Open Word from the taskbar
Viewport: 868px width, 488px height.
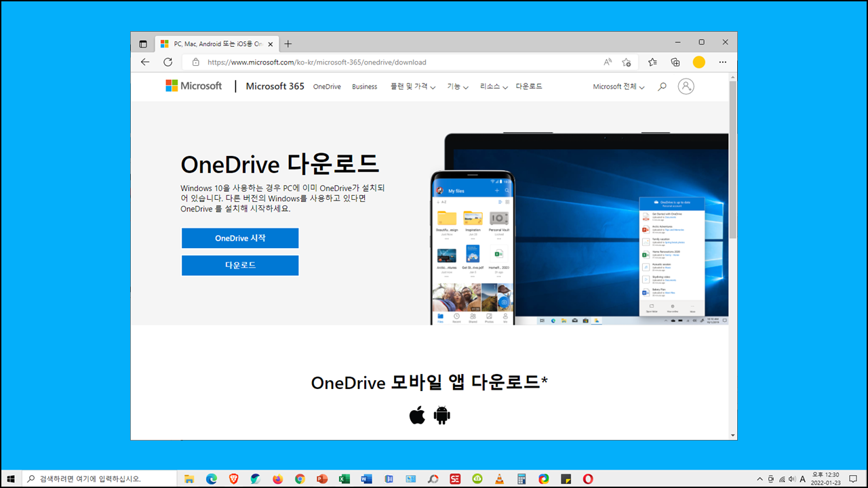coord(366,479)
